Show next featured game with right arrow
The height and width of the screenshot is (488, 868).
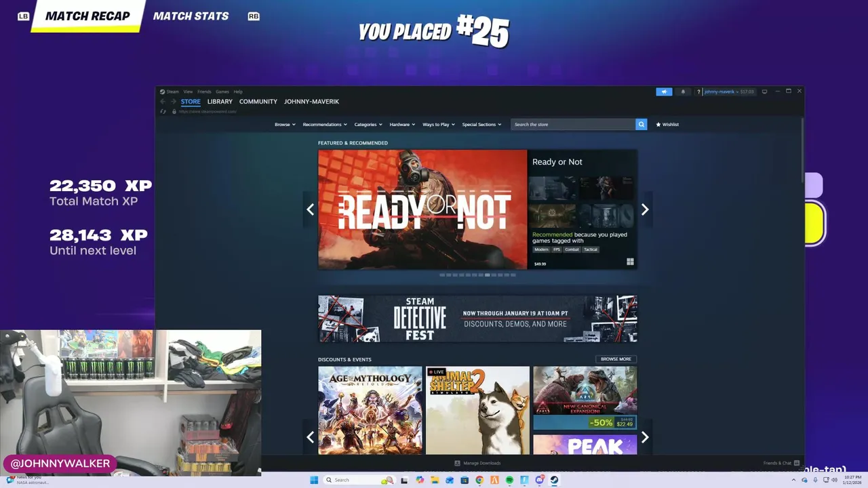pyautogui.click(x=645, y=209)
